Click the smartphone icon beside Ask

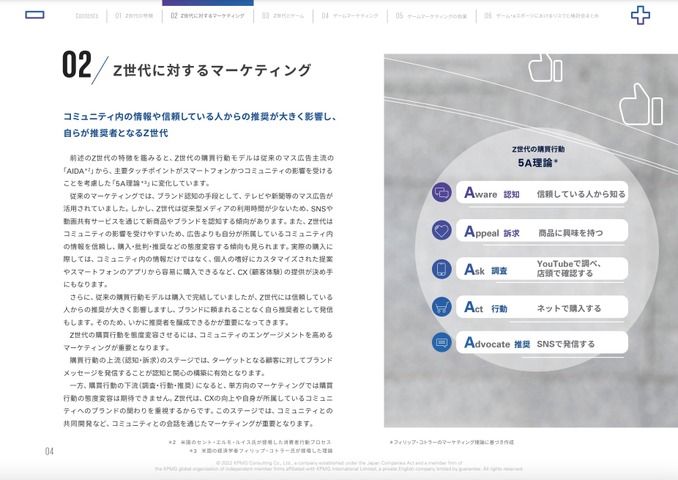pos(442,269)
